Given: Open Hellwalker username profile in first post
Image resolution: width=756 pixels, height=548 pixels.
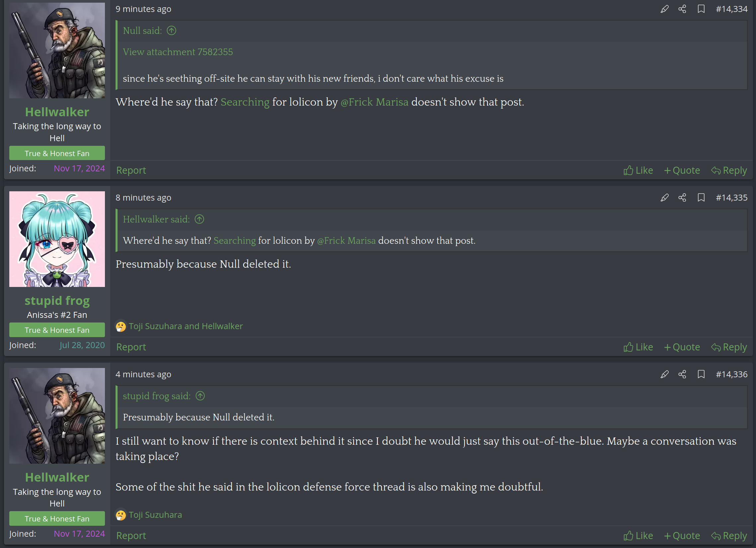Looking at the screenshot, I should click(57, 112).
